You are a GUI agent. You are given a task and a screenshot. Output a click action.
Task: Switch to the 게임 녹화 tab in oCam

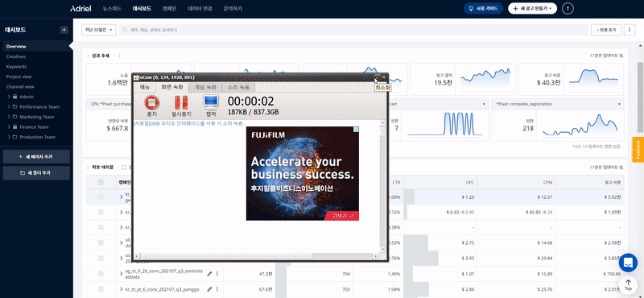click(x=205, y=87)
